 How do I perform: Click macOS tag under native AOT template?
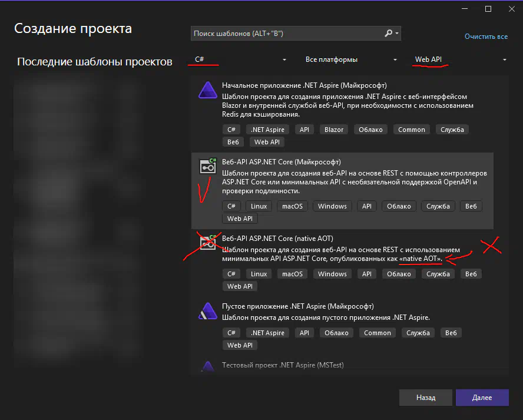point(292,274)
